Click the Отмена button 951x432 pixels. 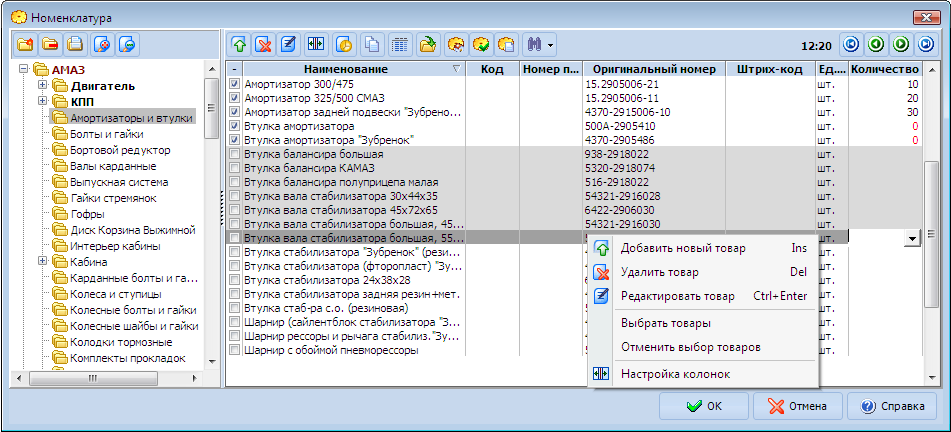(x=796, y=407)
